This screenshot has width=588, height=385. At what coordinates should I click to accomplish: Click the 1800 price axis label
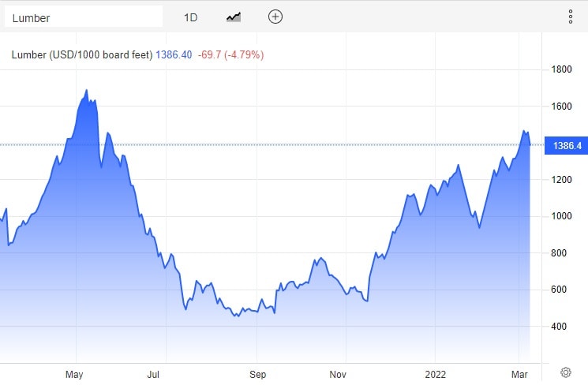(561, 69)
